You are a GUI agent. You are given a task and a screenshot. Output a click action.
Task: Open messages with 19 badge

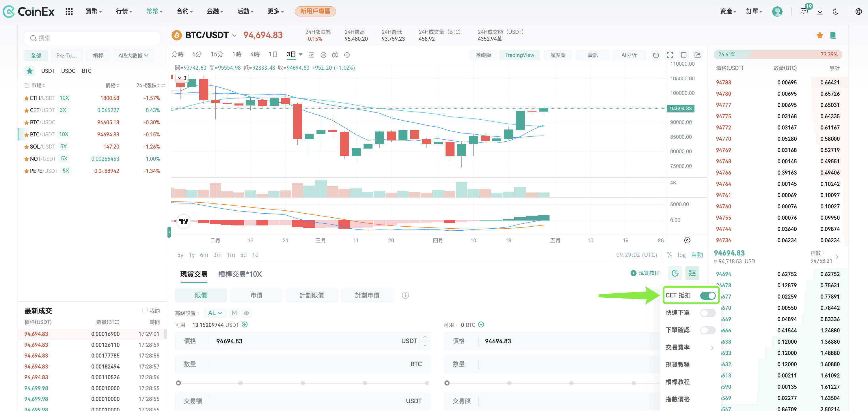point(804,11)
